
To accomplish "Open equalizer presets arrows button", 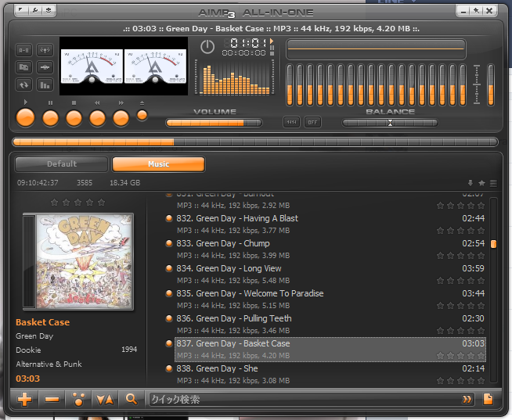I will pyautogui.click(x=291, y=122).
